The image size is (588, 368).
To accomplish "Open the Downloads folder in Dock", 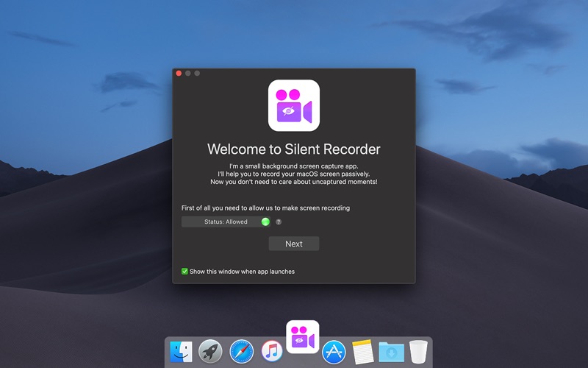I will (x=392, y=352).
